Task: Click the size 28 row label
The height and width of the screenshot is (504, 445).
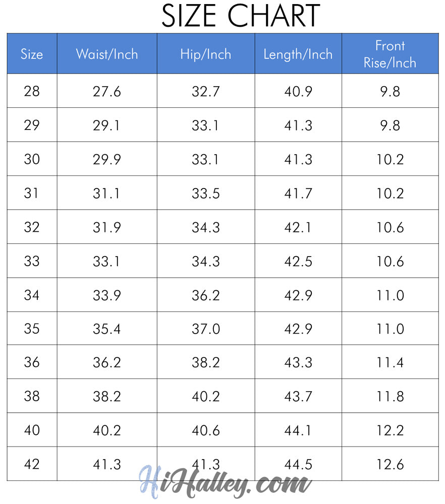Action: pyautogui.click(x=32, y=91)
